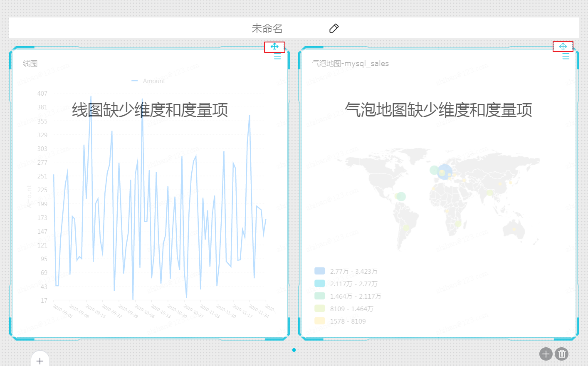Image resolution: width=588 pixels, height=366 pixels.
Task: Select the 2.77万 - 3.423万 legend swatch
Action: point(319,271)
